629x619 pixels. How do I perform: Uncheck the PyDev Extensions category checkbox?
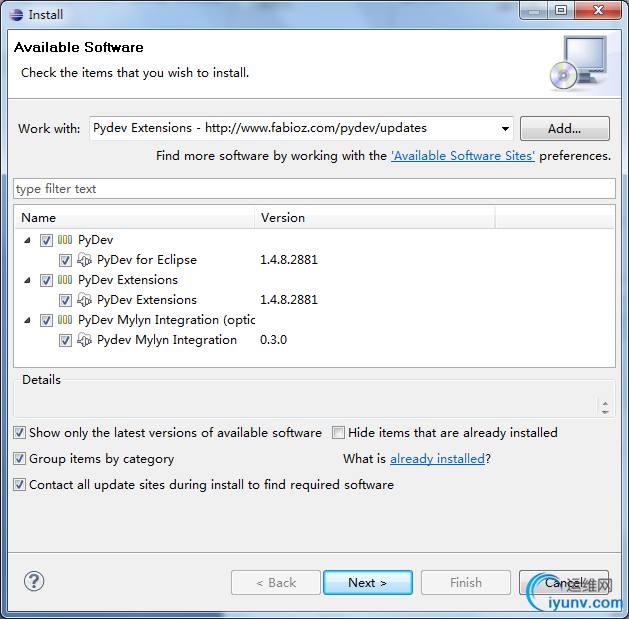[x=46, y=280]
